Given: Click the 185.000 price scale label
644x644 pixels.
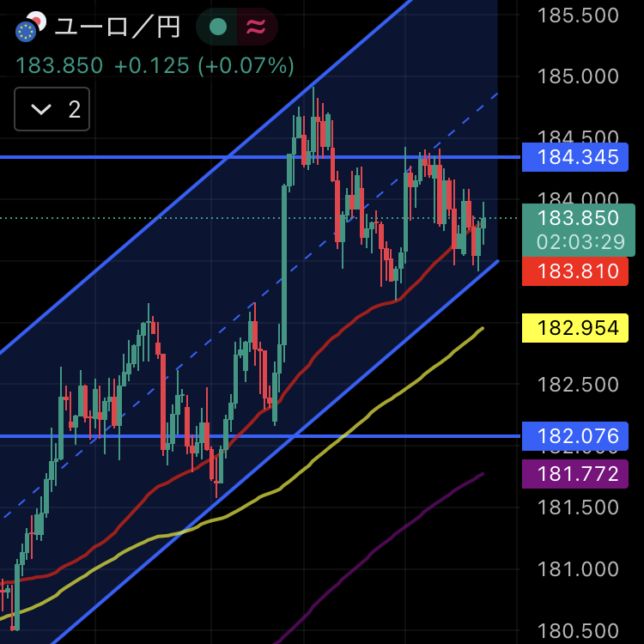Looking at the screenshot, I should coord(578,76).
